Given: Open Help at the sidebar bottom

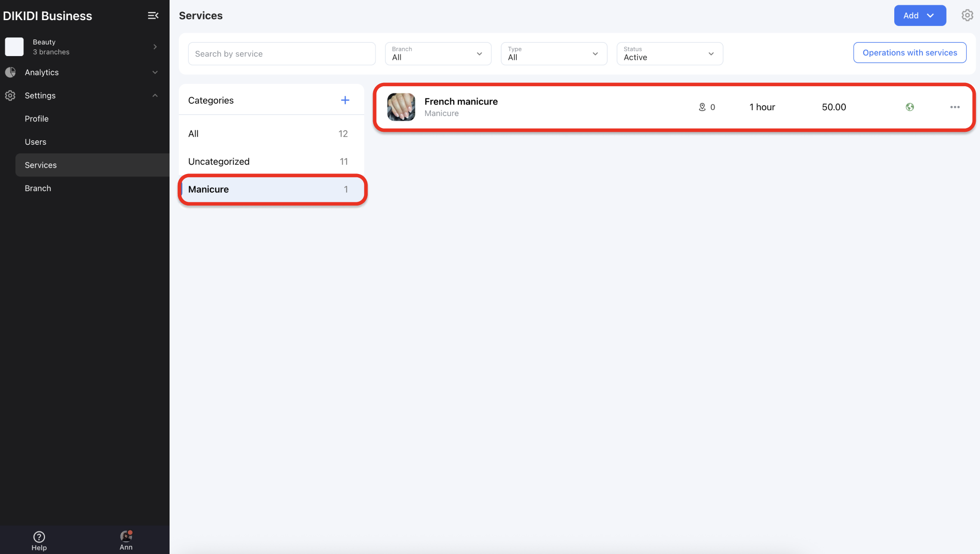Looking at the screenshot, I should pyautogui.click(x=39, y=541).
